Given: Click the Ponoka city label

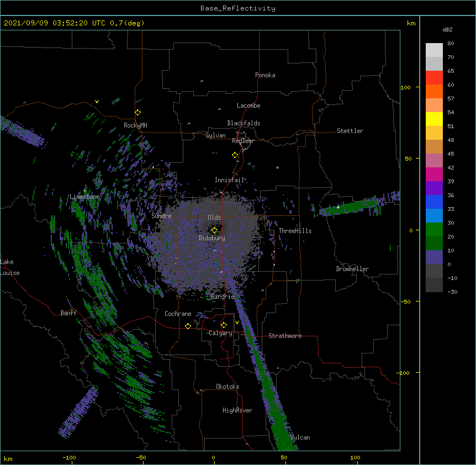Looking at the screenshot, I should click(x=265, y=75).
